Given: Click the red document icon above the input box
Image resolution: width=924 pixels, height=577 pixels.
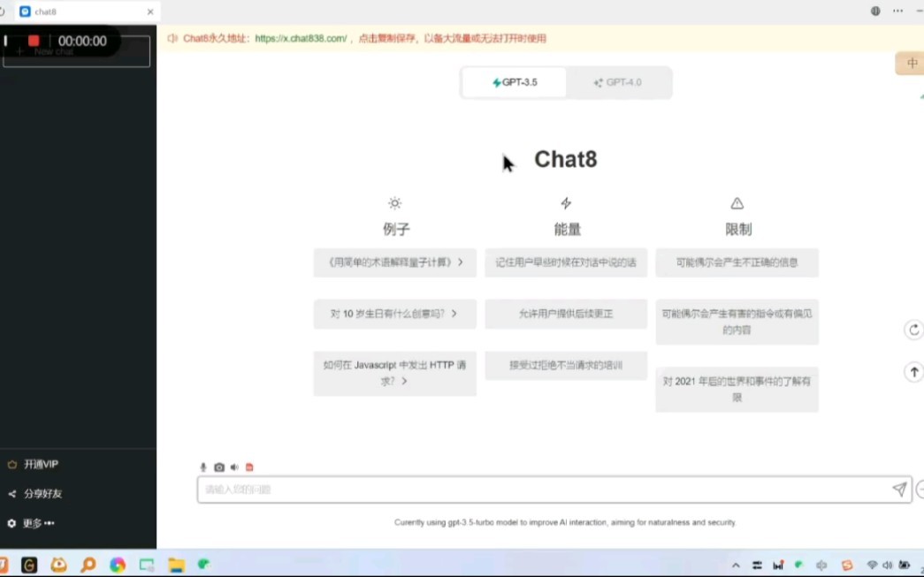Looking at the screenshot, I should pos(249,467).
